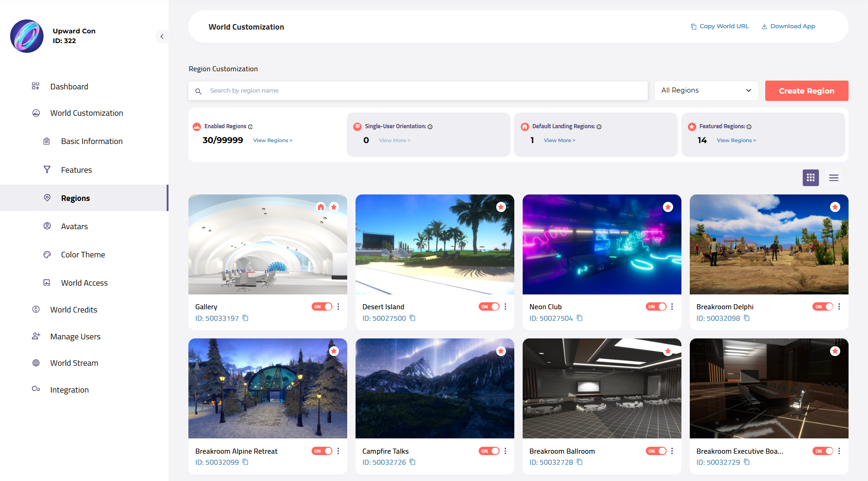Click featured star on Breakroom Executive Boardroom

click(x=835, y=351)
